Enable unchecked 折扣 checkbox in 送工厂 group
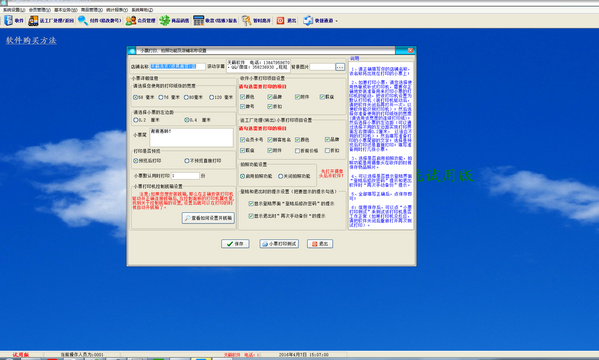This screenshot has width=599, height=360. (x=327, y=151)
